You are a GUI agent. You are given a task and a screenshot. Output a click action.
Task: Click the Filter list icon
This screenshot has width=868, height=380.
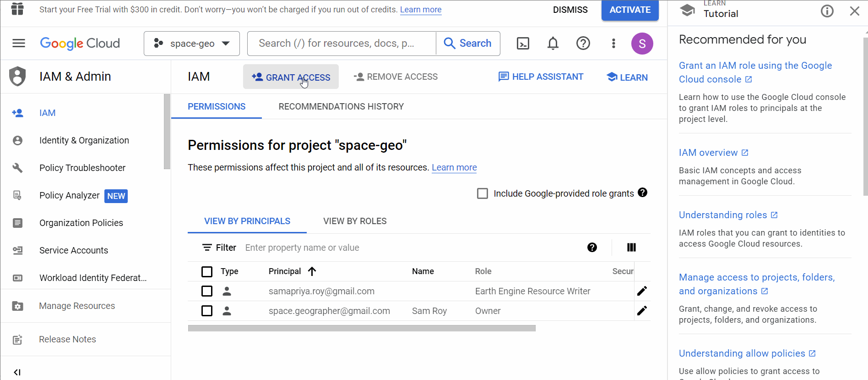(x=207, y=248)
